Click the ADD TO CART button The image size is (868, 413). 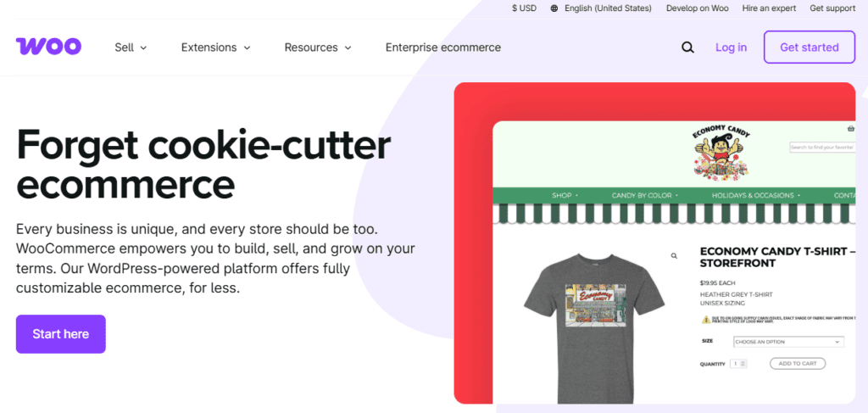(797, 364)
